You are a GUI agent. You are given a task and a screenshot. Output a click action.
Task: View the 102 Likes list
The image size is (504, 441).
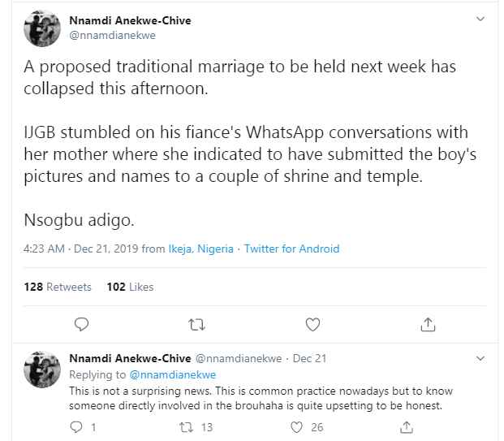[x=130, y=287]
